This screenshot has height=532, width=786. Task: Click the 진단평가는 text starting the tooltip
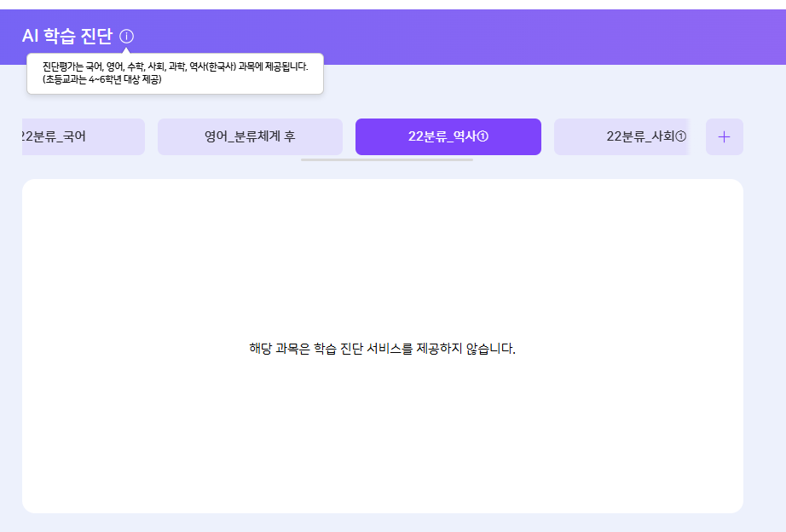tap(64, 66)
